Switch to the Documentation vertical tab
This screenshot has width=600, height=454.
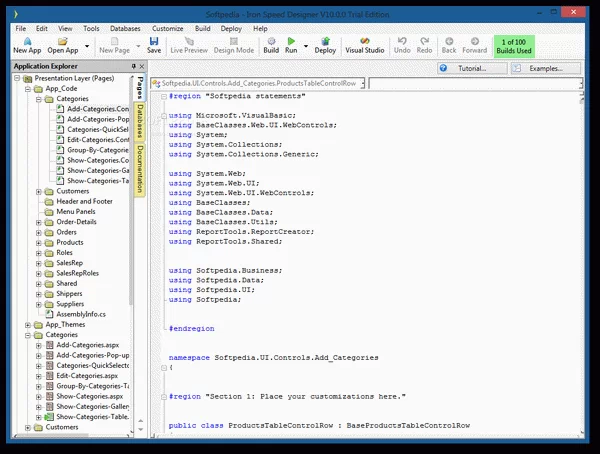pos(141,170)
